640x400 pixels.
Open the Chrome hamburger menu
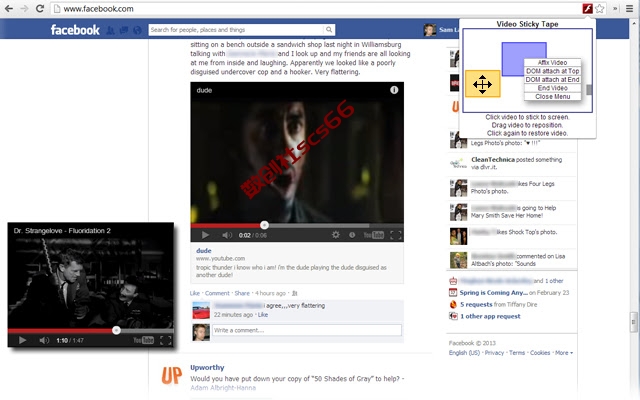629,9
